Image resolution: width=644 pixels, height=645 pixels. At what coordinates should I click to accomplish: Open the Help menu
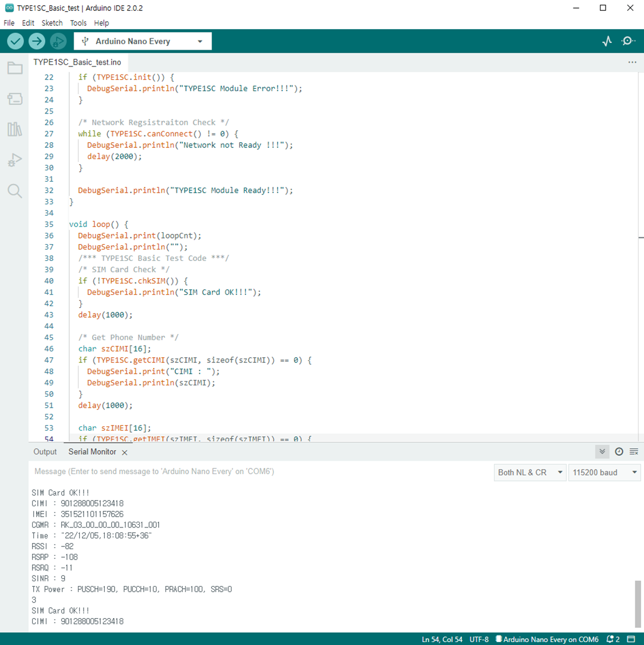[101, 23]
